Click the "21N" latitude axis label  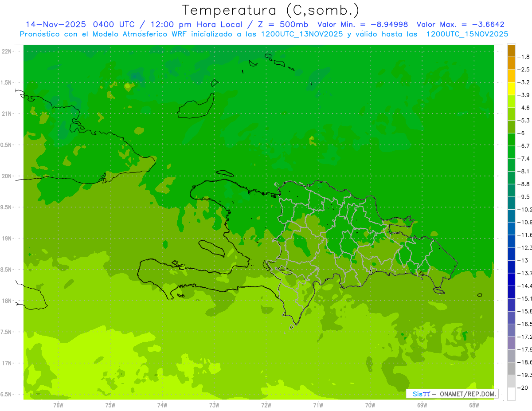pyautogui.click(x=7, y=114)
